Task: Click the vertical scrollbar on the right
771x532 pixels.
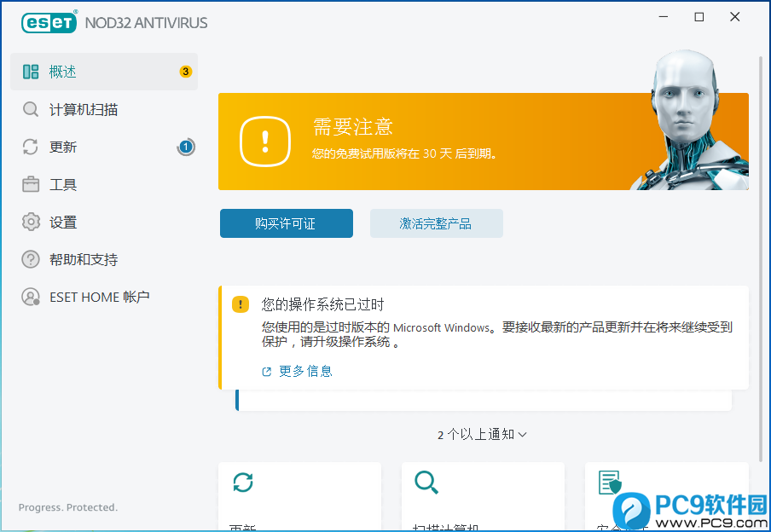Action: tap(761, 258)
